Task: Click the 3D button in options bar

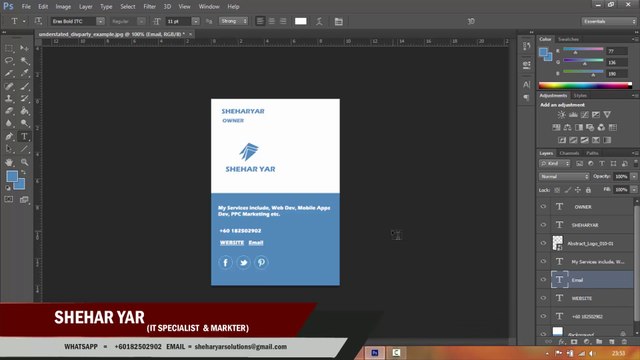Action: tap(471, 21)
